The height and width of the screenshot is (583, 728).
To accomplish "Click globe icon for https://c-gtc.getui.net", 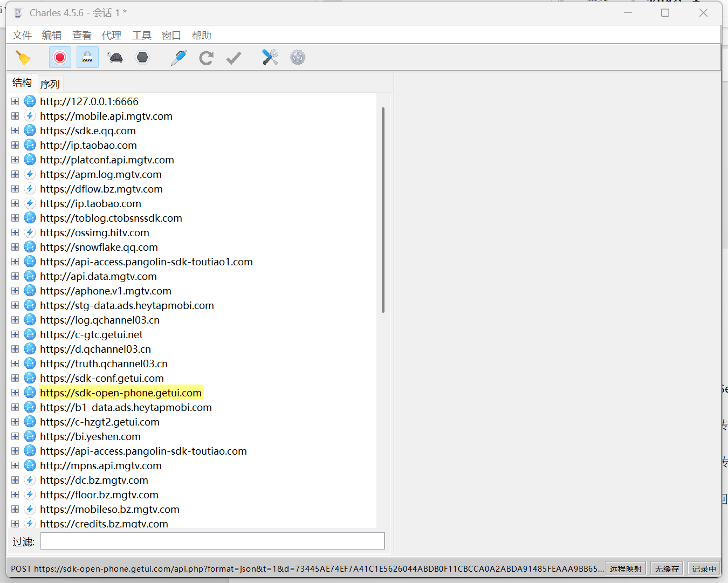I will tap(30, 334).
